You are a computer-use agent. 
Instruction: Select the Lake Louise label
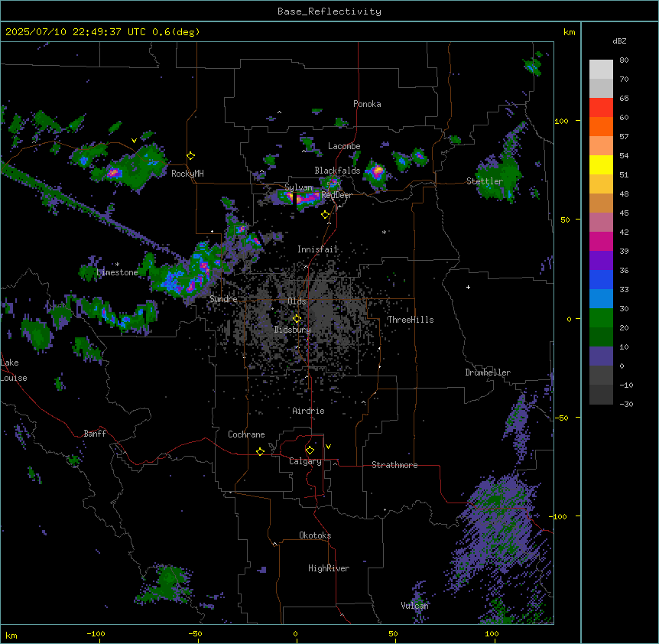coord(14,370)
